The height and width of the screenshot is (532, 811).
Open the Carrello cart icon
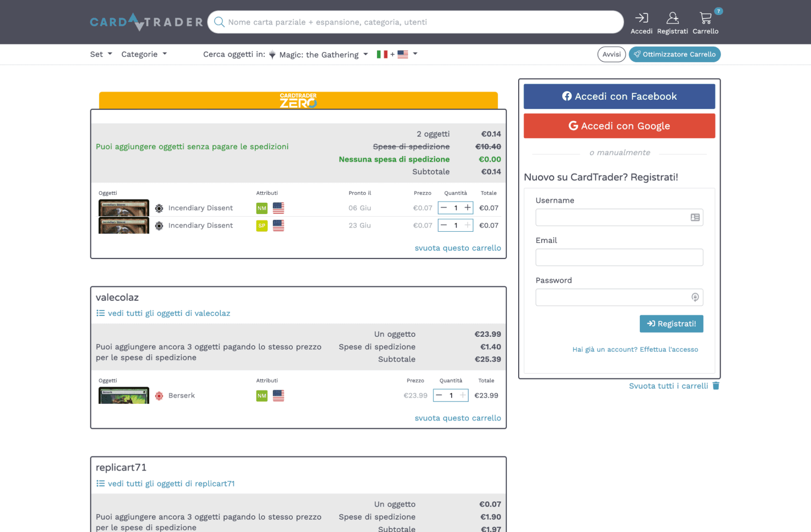point(705,18)
